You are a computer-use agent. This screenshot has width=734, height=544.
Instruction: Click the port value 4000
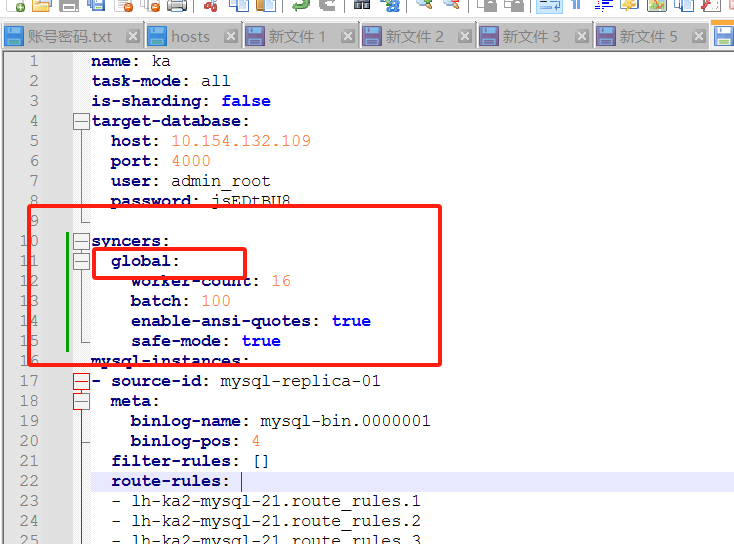click(191, 161)
